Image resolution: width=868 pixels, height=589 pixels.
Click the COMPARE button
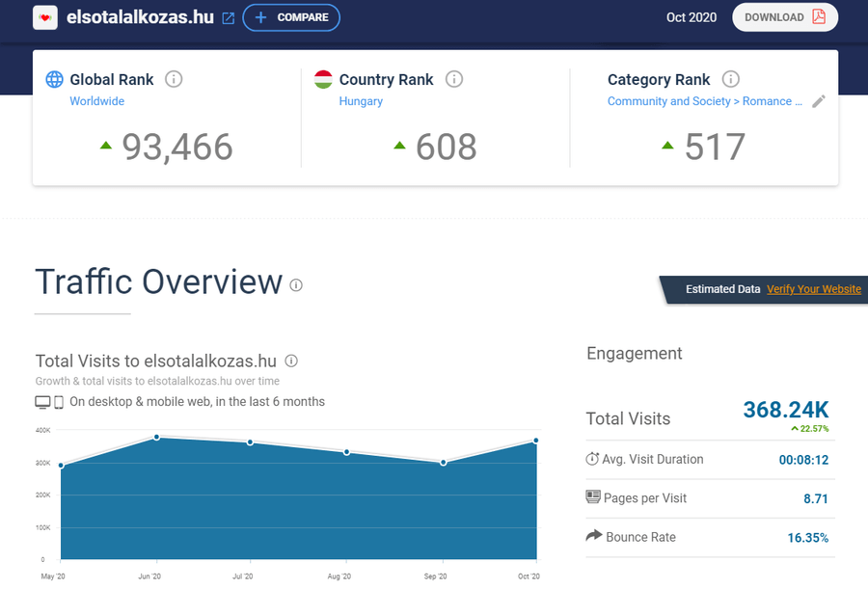point(291,17)
